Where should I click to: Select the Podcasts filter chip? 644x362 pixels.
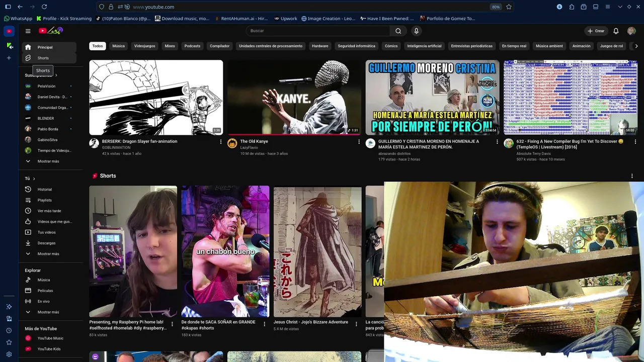pos(192,46)
